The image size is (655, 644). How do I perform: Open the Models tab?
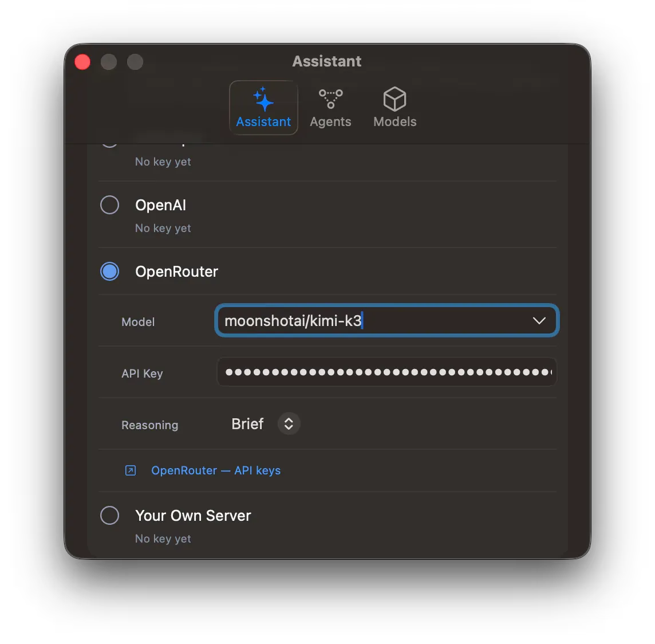tap(394, 108)
